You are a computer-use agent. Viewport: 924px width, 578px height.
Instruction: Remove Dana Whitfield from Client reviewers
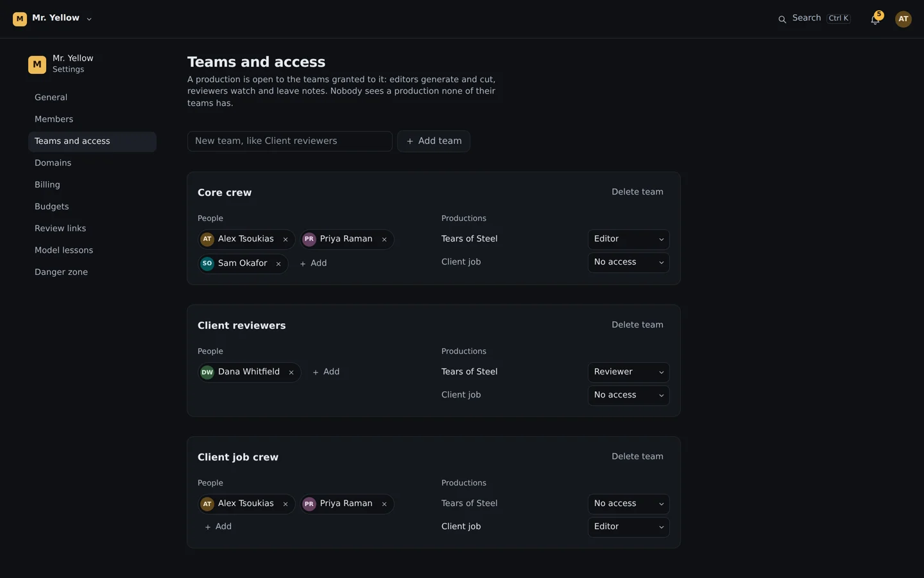291,372
